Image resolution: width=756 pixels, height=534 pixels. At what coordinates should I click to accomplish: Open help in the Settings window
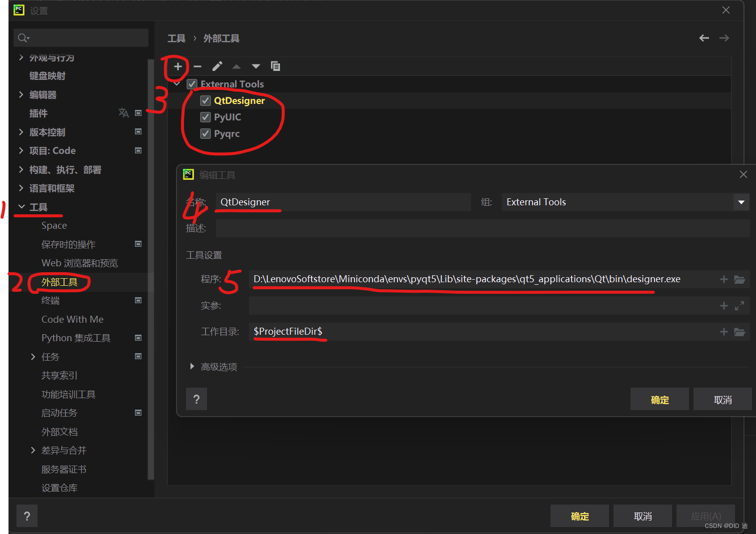point(27,516)
